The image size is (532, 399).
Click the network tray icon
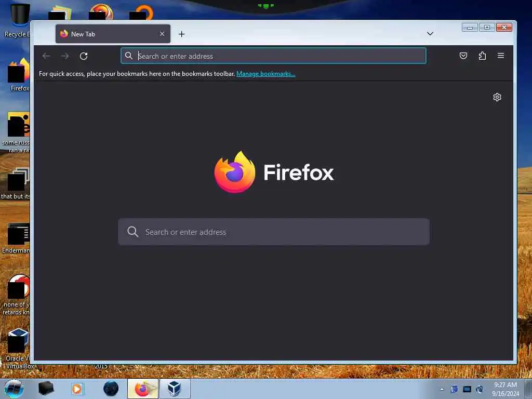point(467,389)
